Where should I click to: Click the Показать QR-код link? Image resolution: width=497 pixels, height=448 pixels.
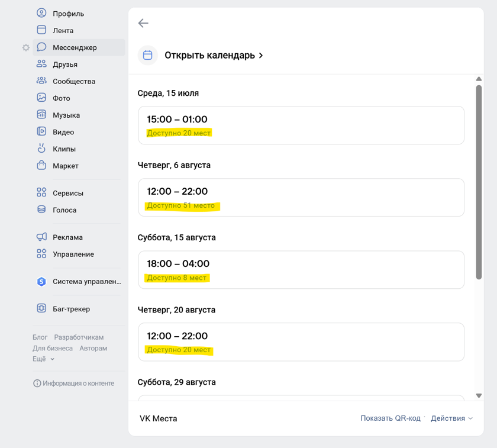click(390, 418)
